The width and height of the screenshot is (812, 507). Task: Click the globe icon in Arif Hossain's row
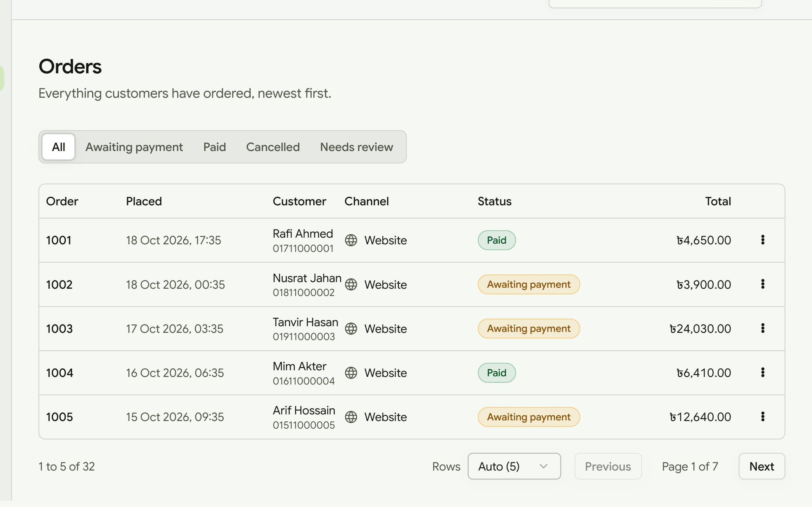click(351, 417)
